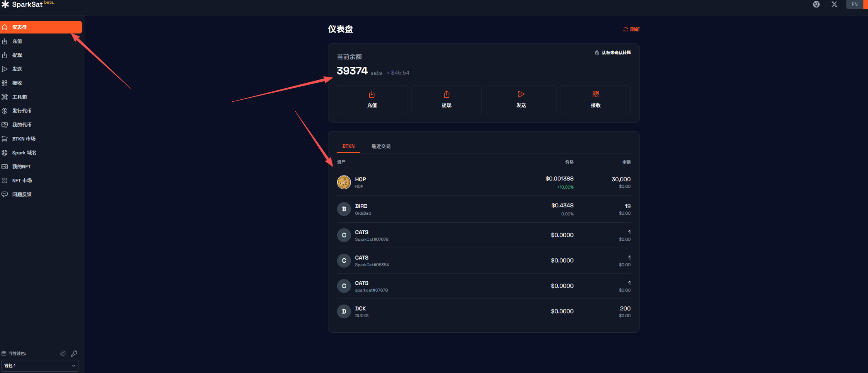Open 接收 receive in the sidebar
868x373 pixels.
point(41,83)
